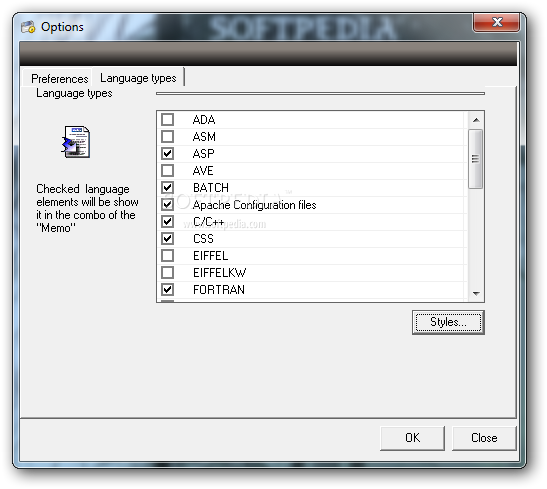The height and width of the screenshot is (489, 547).
Task: Tick the EIFFELKW language checkbox
Action: pyautogui.click(x=167, y=272)
